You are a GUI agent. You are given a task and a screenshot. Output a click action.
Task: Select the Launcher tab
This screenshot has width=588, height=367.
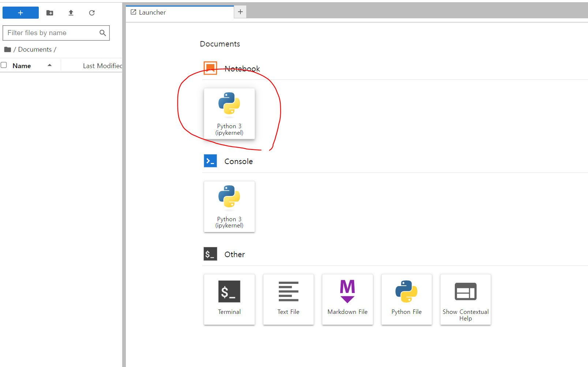[180, 12]
